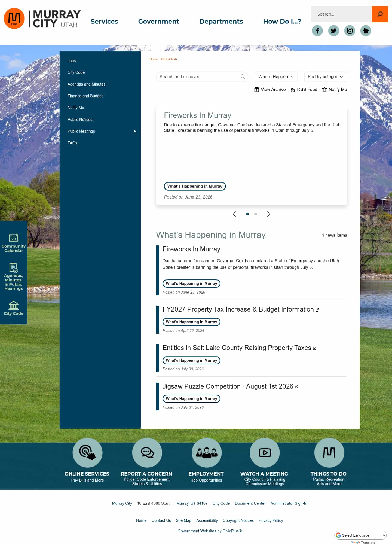Open the View Archive link
Image resolution: width=392 pixels, height=545 pixels.
[270, 89]
